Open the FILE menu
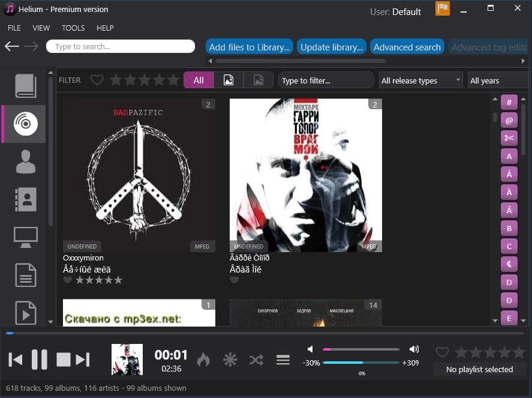532x398 pixels. pos(14,28)
